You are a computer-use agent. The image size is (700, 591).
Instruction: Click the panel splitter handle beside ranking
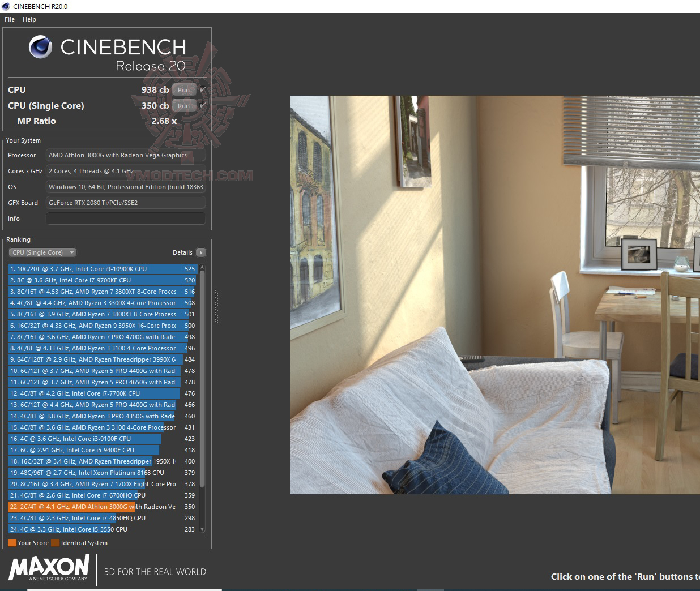216,306
